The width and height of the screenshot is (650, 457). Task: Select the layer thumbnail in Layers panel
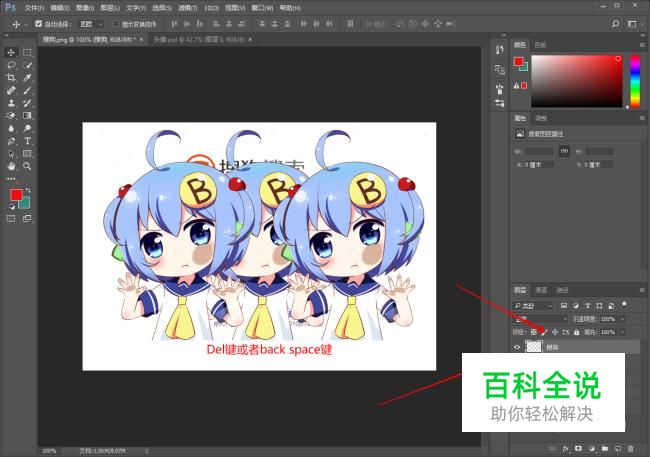(534, 347)
